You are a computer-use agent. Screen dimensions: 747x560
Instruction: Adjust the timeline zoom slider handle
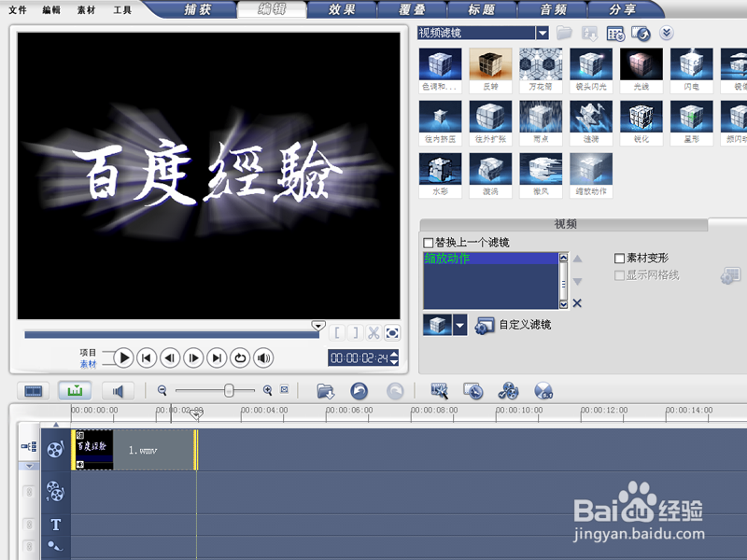(229, 390)
